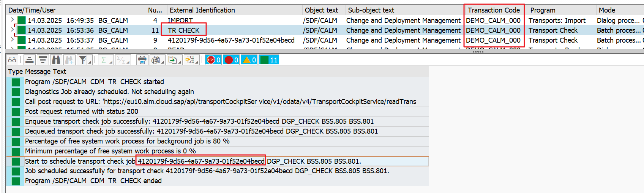The width and height of the screenshot is (644, 193).
Task: Click the Transaction Code column header
Action: 493,10
